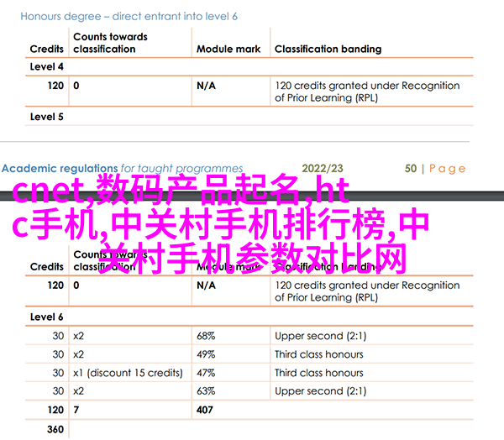Click the bold '407' mark total
Image resolution: width=504 pixels, height=440 pixels.
click(205, 410)
